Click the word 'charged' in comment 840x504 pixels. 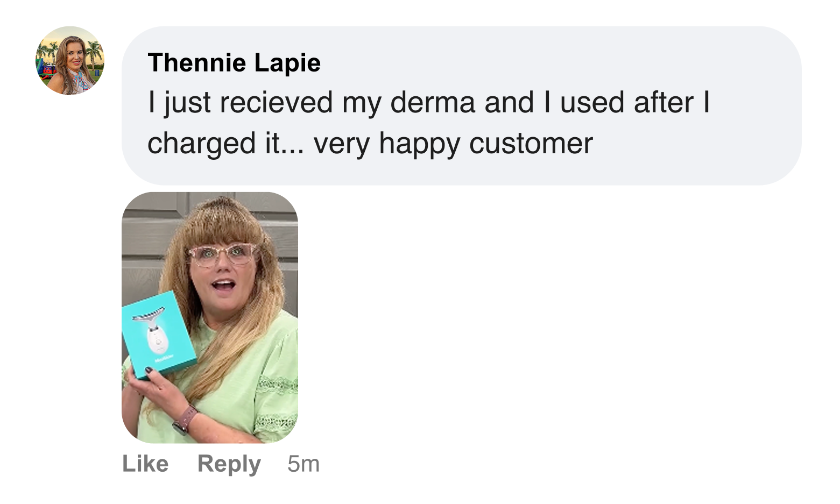[201, 144]
